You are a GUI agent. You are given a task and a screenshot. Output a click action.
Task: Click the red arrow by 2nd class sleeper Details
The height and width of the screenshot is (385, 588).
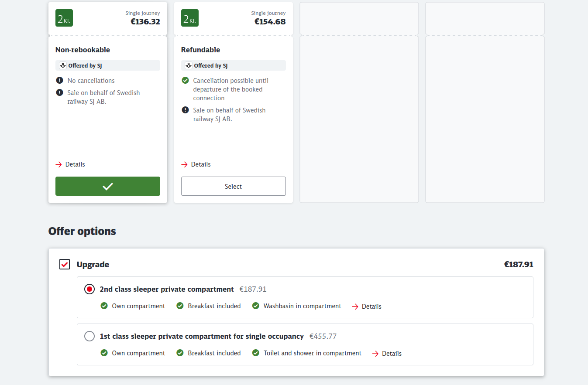coord(355,307)
